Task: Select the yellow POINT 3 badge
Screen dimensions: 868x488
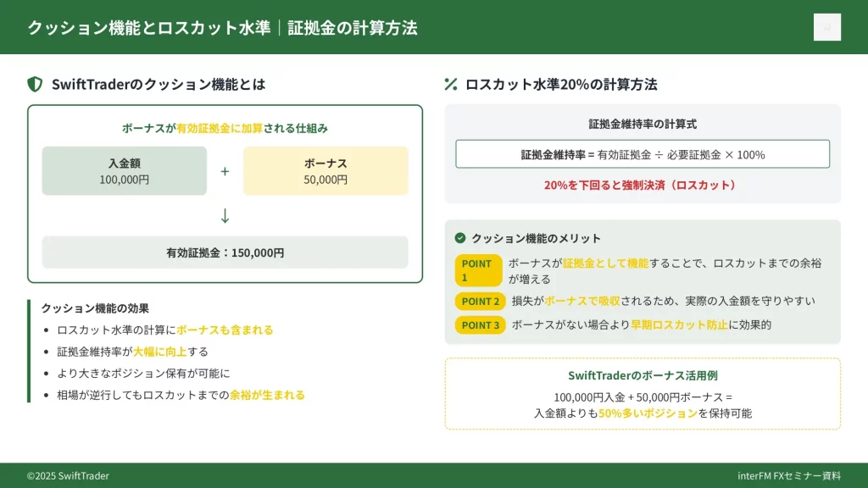Action: coord(480,324)
